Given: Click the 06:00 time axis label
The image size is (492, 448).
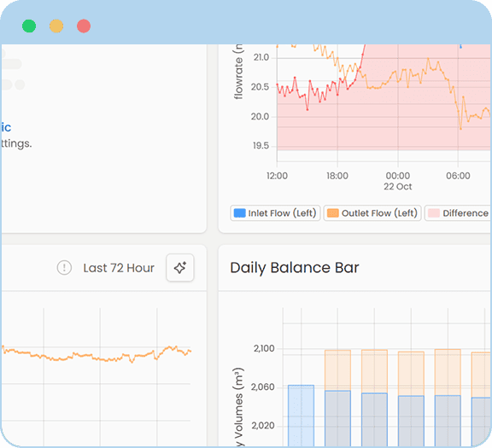Looking at the screenshot, I should tap(458, 176).
